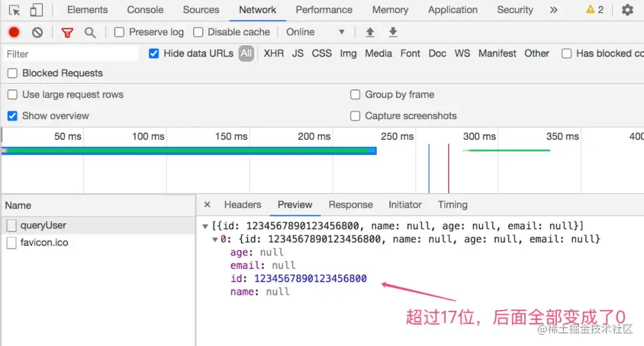Tick the Blocked Requests checkbox

(13, 73)
